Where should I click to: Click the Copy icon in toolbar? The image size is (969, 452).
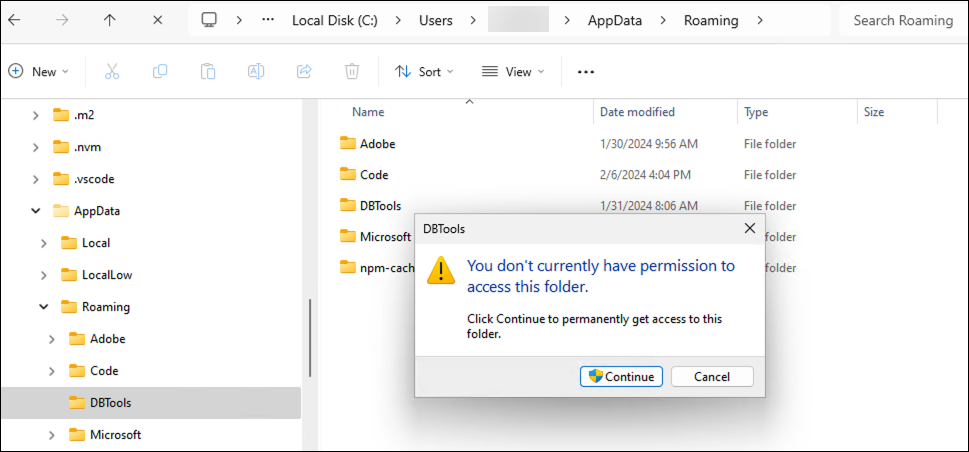click(x=160, y=72)
